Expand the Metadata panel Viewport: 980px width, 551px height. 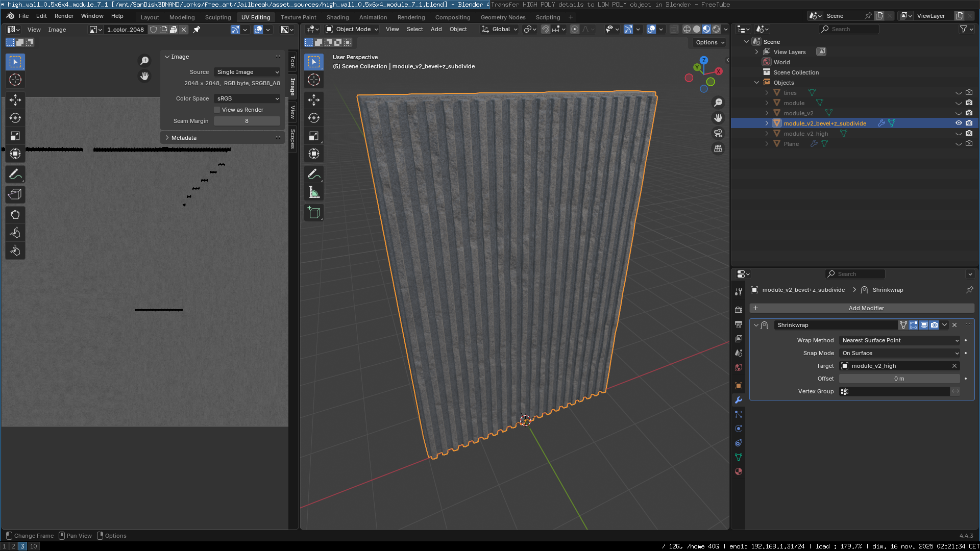tap(184, 138)
